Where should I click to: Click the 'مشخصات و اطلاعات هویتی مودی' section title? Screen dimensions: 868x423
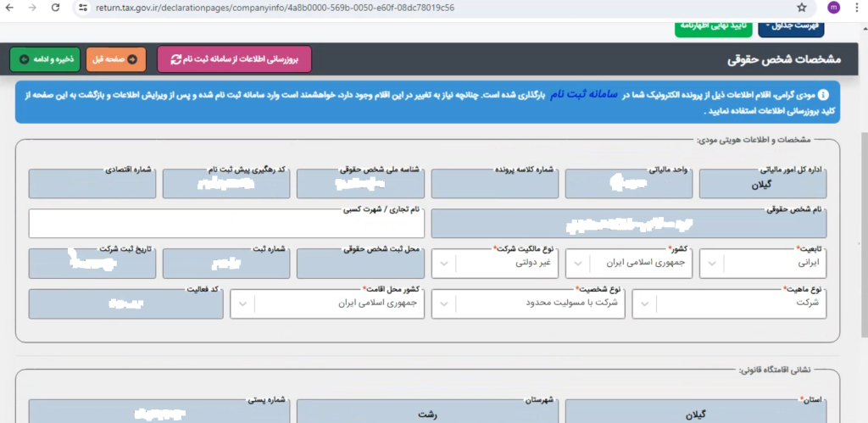(x=754, y=140)
